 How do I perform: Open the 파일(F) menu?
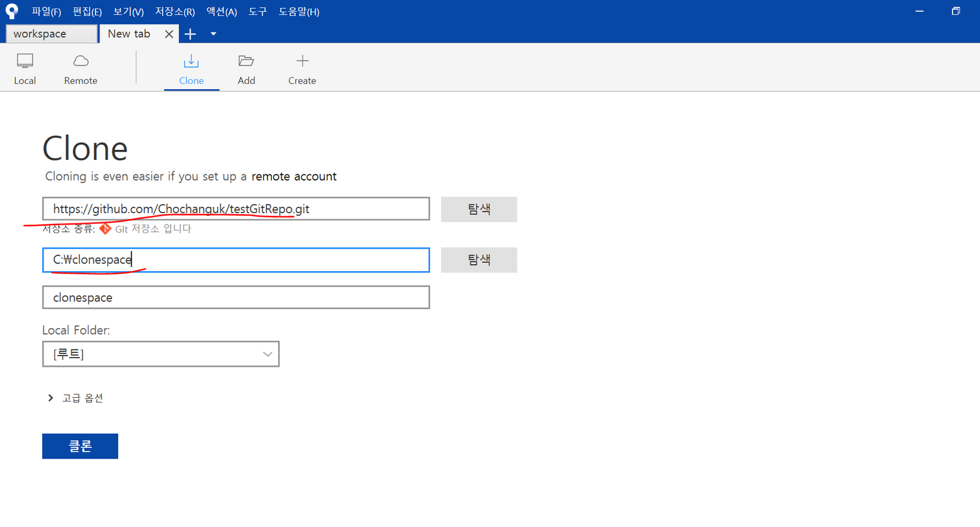coord(47,12)
